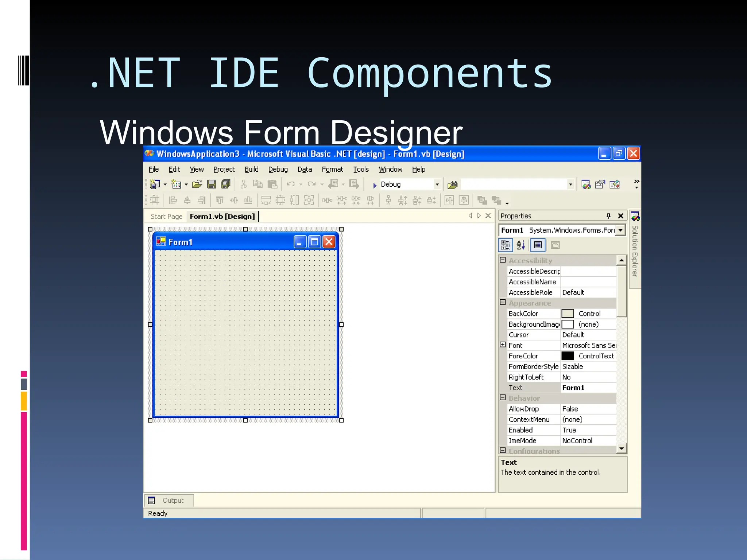Click the ForeColor ControlText black swatch
The image size is (747, 560).
point(568,356)
